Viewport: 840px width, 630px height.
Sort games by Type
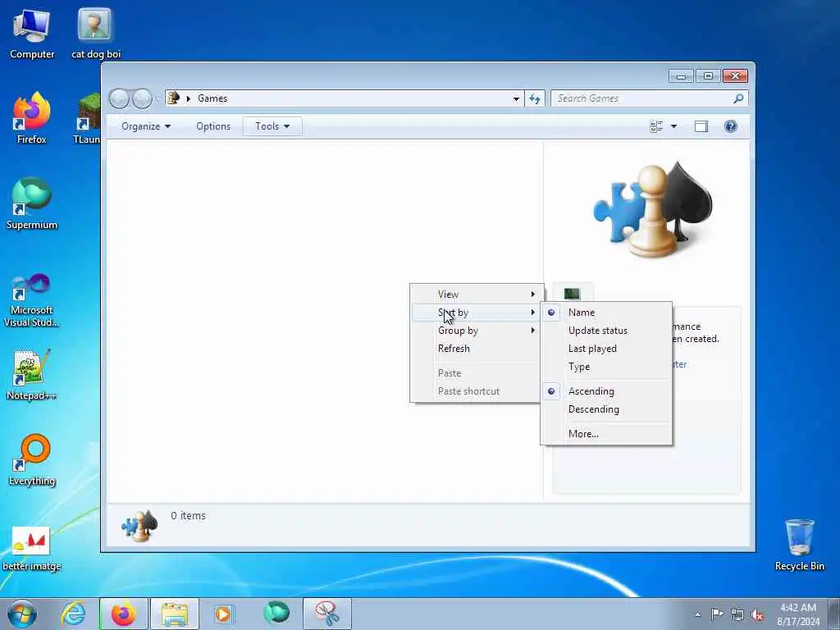(x=606, y=367)
